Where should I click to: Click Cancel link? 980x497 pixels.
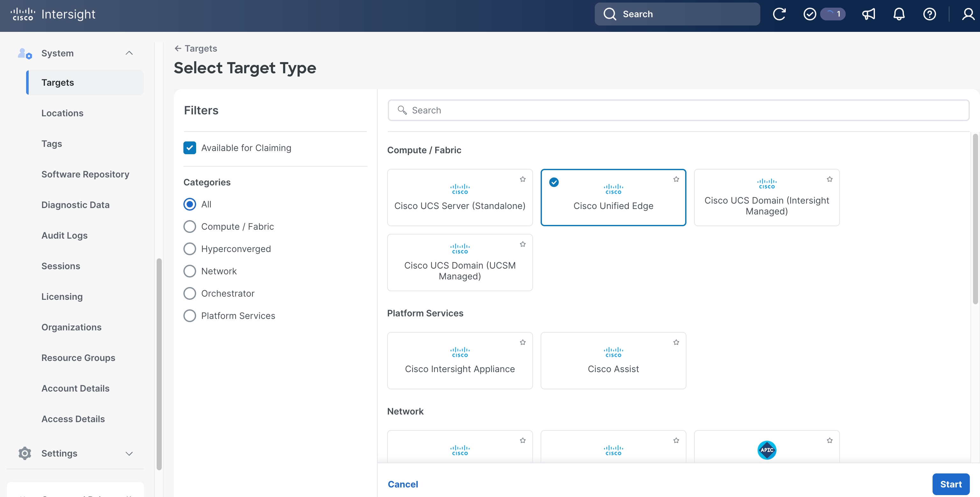tap(403, 484)
